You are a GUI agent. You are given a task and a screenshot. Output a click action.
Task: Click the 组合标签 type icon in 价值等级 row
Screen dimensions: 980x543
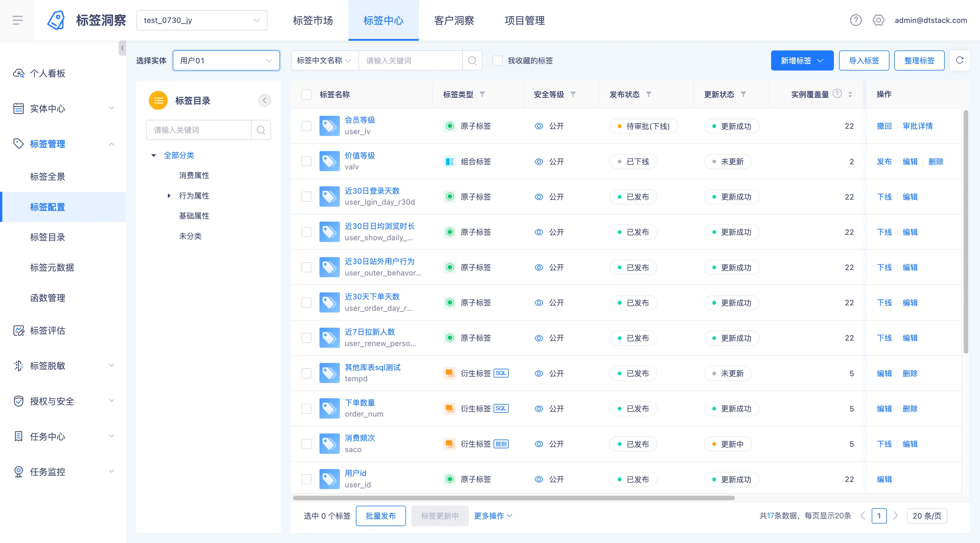pyautogui.click(x=449, y=161)
